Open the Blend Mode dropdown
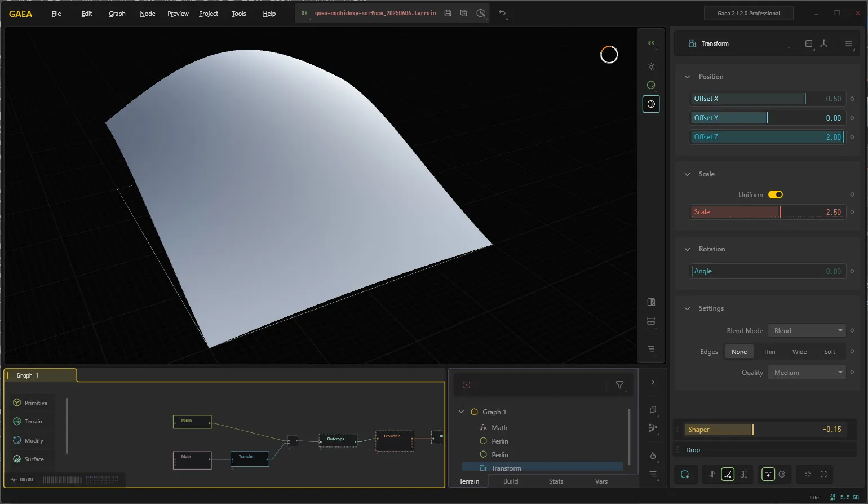The width and height of the screenshot is (868, 504). (807, 331)
